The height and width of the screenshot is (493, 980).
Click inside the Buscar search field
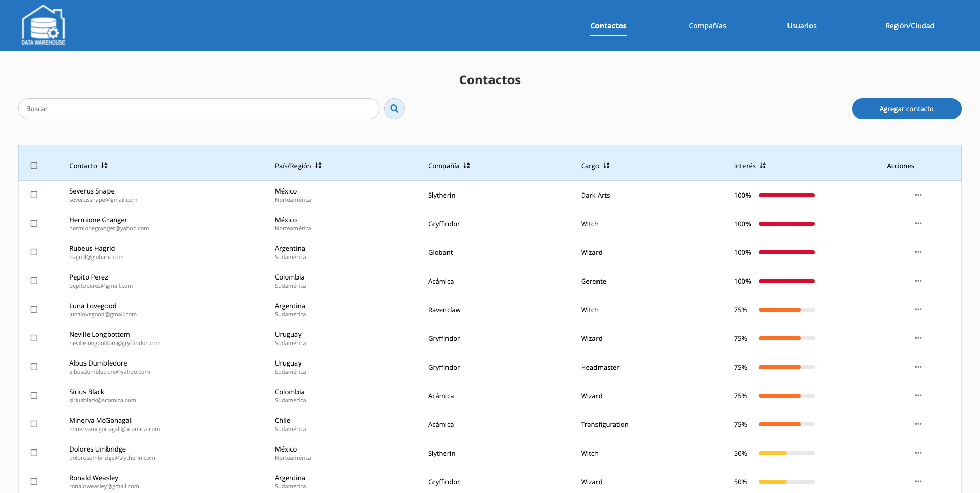click(x=199, y=109)
